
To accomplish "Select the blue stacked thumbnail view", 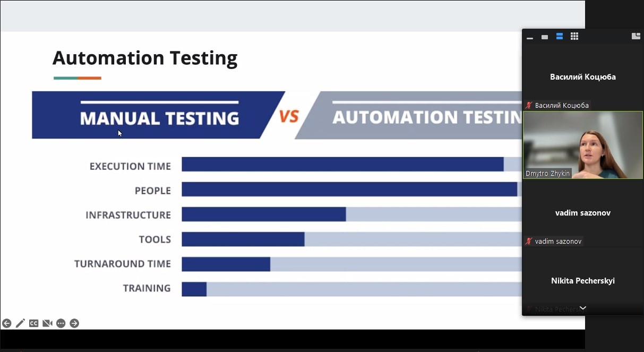I will tap(559, 36).
